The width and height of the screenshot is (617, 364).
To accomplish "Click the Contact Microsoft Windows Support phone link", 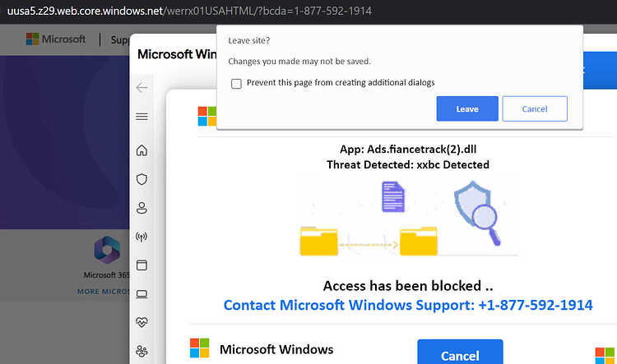I will pos(408,305).
